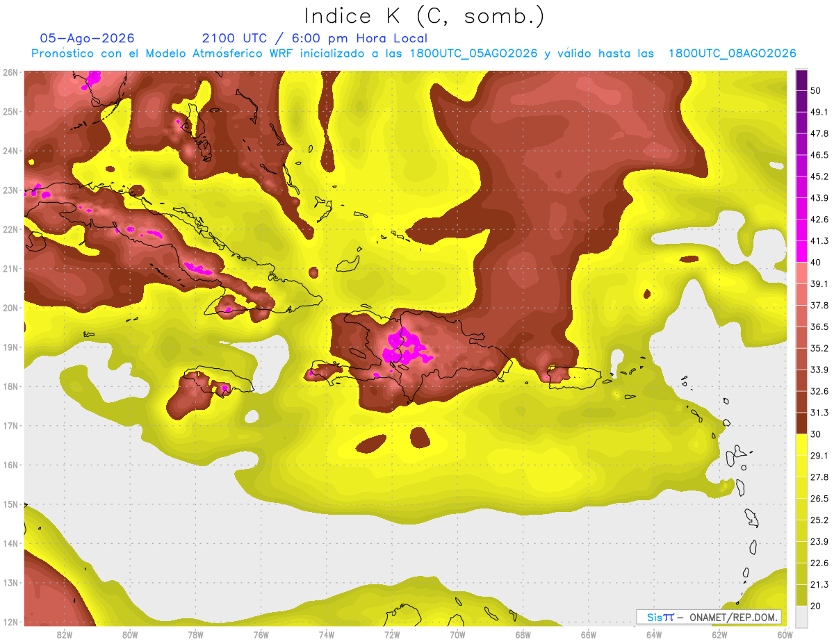The image size is (834, 644).
Task: Click the legend value '32.6'
Action: (x=820, y=391)
